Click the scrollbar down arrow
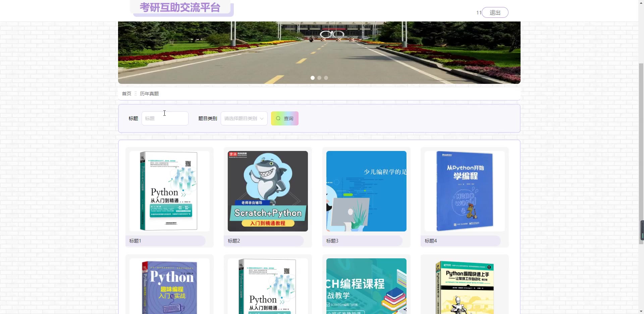Screen dimensions: 644x314 click(x=641, y=311)
